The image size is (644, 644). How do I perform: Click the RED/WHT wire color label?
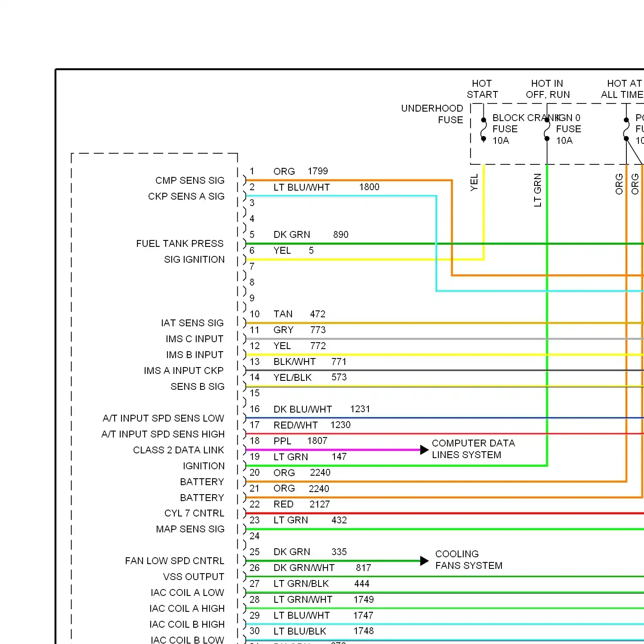point(296,425)
